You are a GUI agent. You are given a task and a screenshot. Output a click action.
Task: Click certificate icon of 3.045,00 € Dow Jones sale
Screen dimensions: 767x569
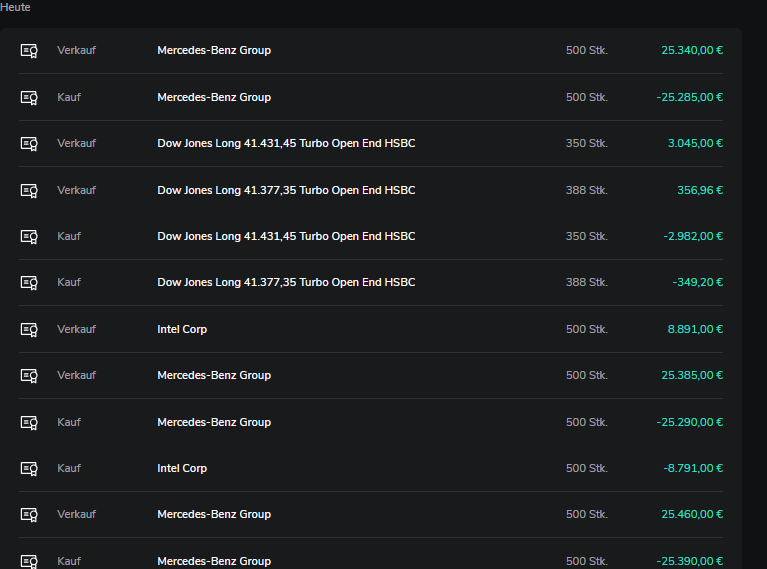[29, 144]
